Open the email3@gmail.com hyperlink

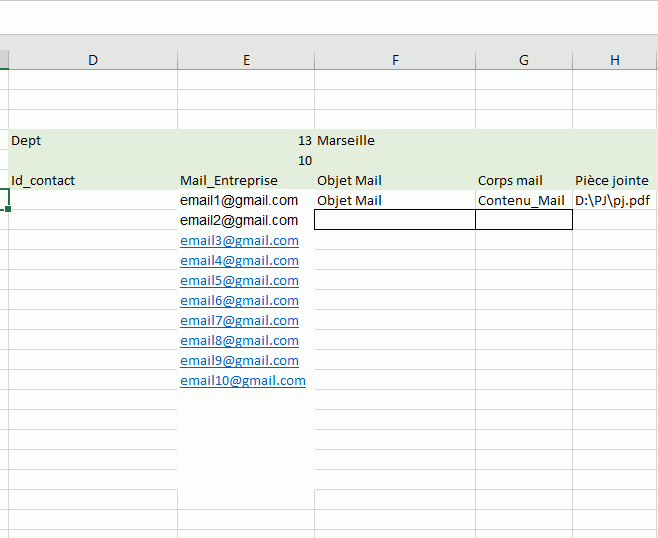pyautogui.click(x=239, y=240)
